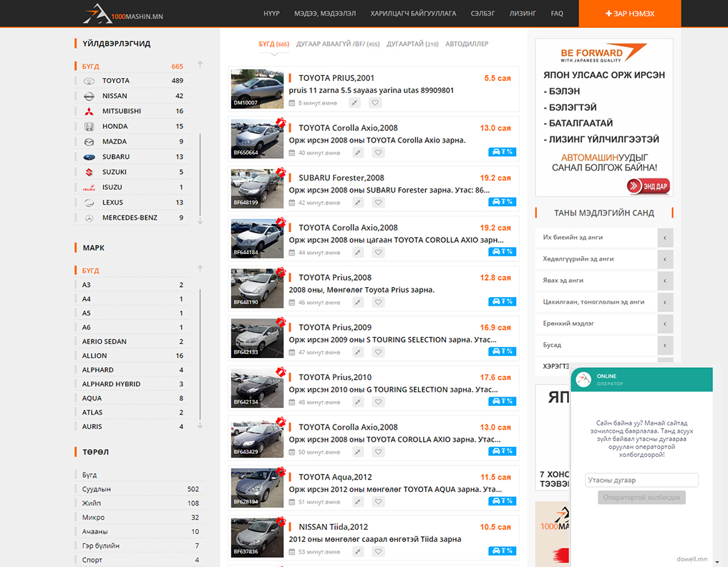The width and height of the screenshot is (728, 567).
Task: Click leasing badge on NISSAN Tiida listing
Action: (x=503, y=551)
